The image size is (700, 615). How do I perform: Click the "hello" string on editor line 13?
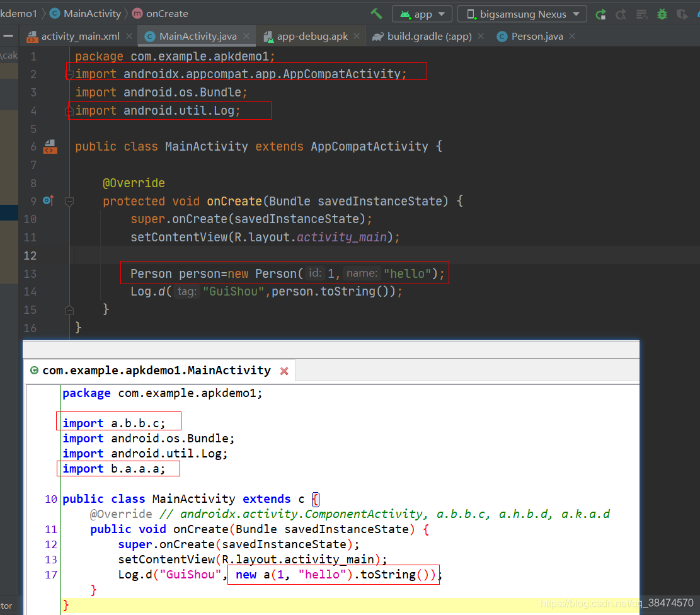pyautogui.click(x=407, y=273)
